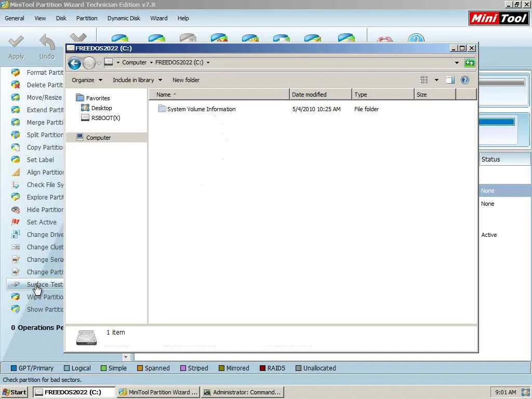Click the Wipe Partition sidebar icon

point(16,297)
